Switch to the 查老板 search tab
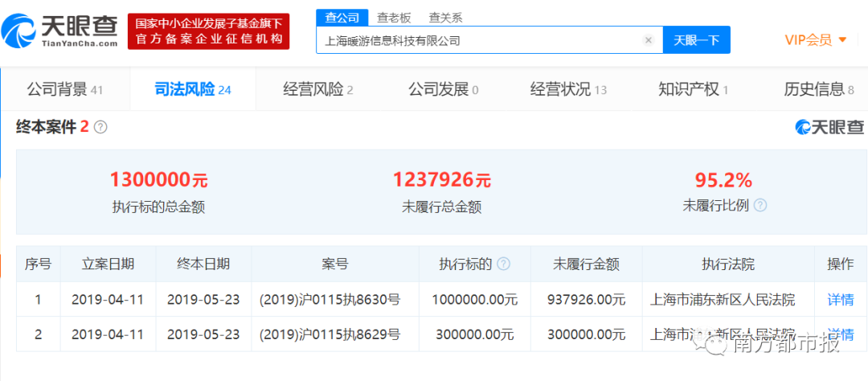Image resolution: width=868 pixels, height=381 pixels. [394, 18]
